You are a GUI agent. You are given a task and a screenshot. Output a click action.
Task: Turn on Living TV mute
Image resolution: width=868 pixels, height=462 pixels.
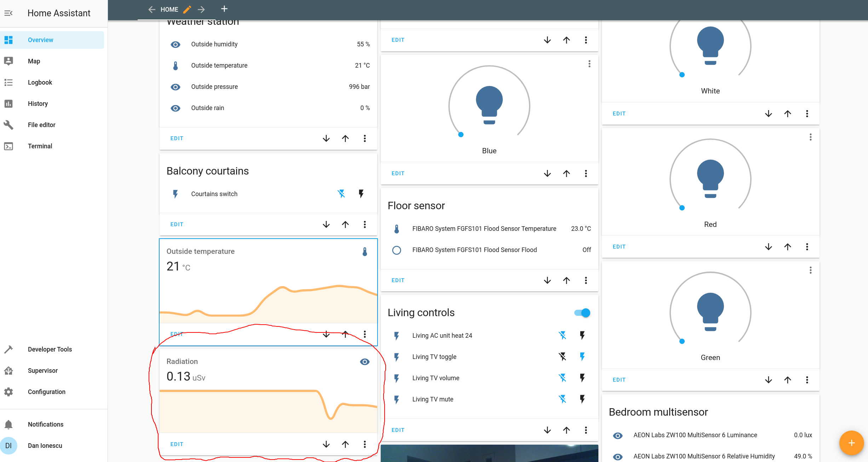click(582, 399)
